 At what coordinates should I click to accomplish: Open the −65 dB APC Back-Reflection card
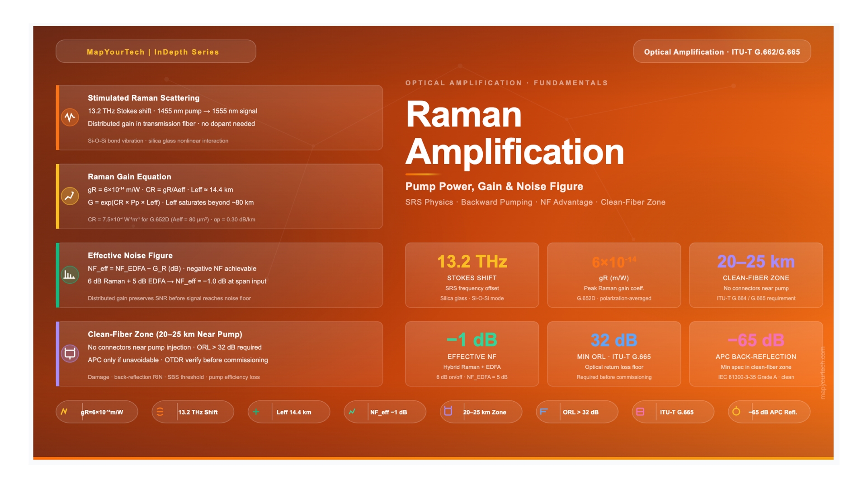pos(756,354)
